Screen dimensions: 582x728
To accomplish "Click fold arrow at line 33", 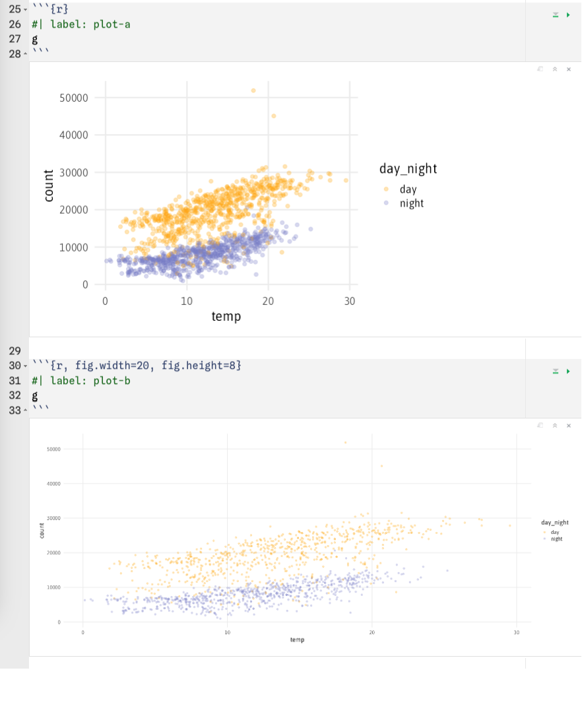I will click(x=25, y=411).
